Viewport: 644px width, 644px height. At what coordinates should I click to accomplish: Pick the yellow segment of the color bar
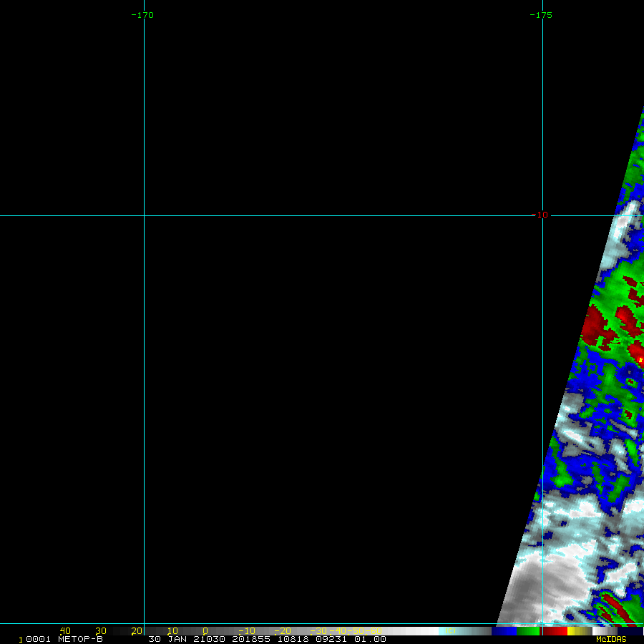pyautogui.click(x=572, y=631)
